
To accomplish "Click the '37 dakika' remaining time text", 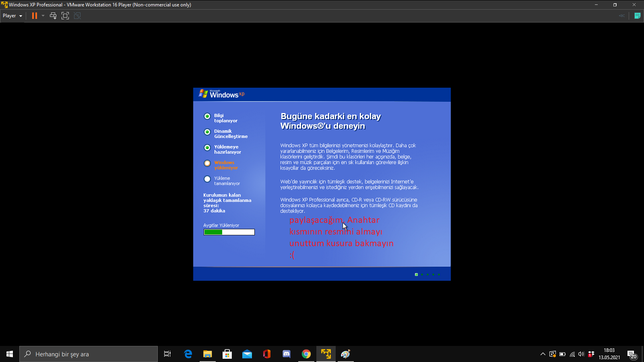I will (214, 211).
